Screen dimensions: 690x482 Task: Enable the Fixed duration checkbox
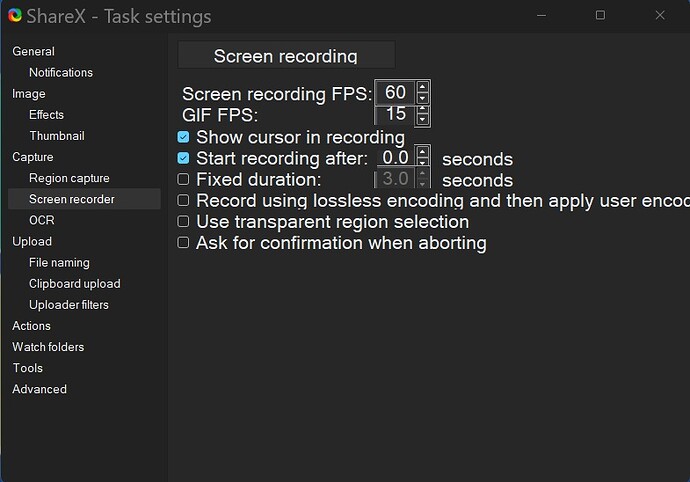pyautogui.click(x=183, y=179)
